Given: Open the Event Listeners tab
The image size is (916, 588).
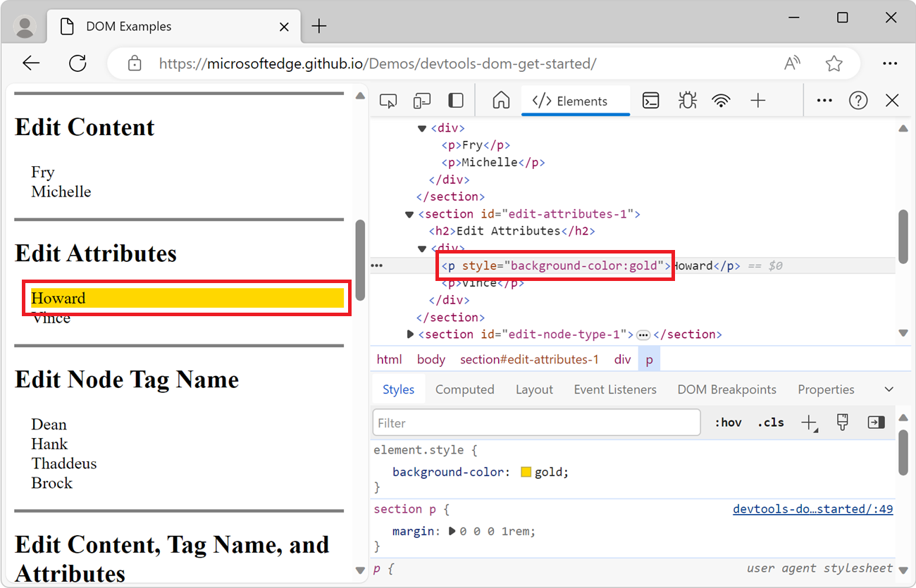Looking at the screenshot, I should 614,389.
